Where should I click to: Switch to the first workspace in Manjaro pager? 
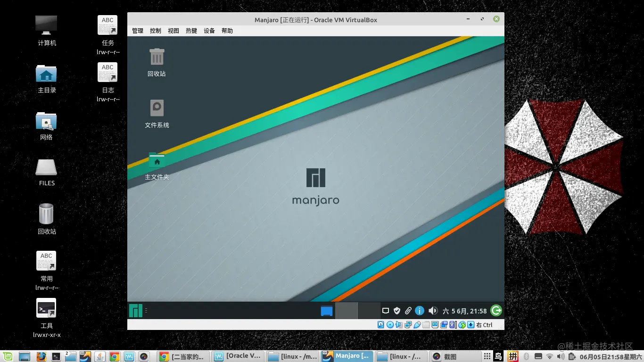(x=346, y=311)
